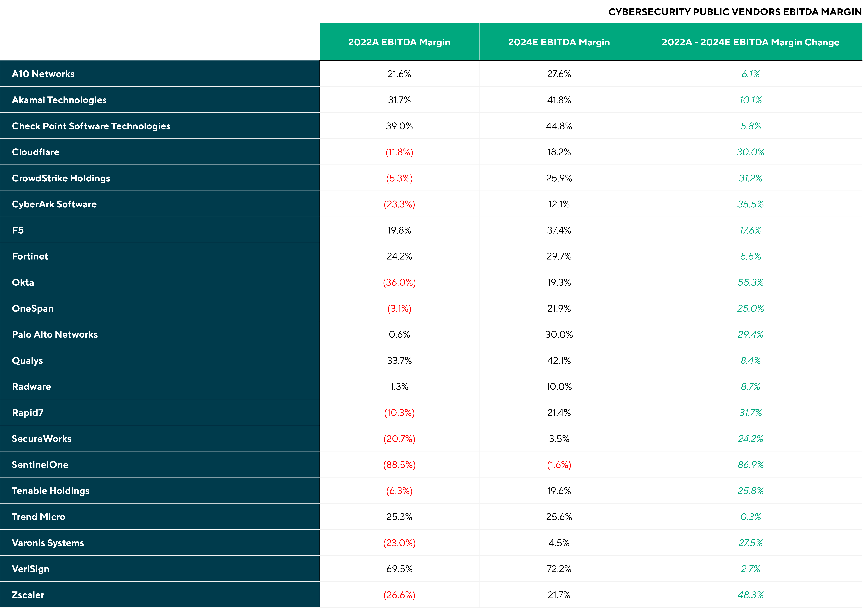Select the Fortinet row label
Viewport: 868px width, 608px height.
pos(30,256)
